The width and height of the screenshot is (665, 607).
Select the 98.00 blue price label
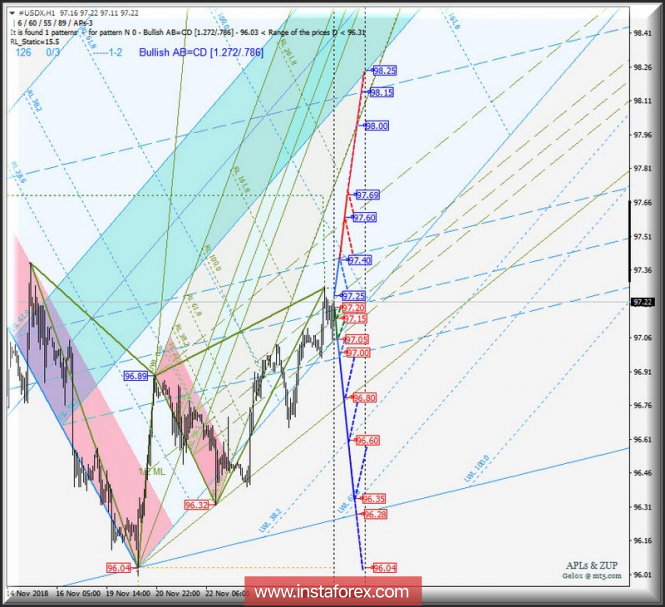point(377,126)
